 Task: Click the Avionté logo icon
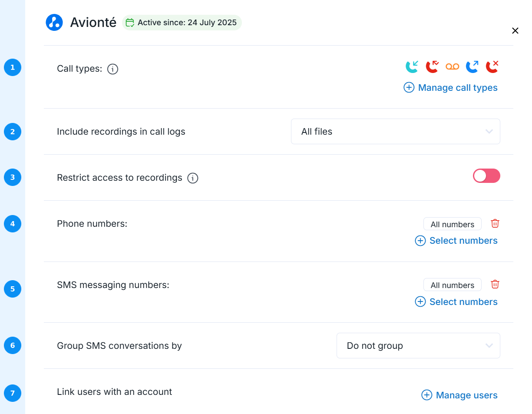(54, 22)
